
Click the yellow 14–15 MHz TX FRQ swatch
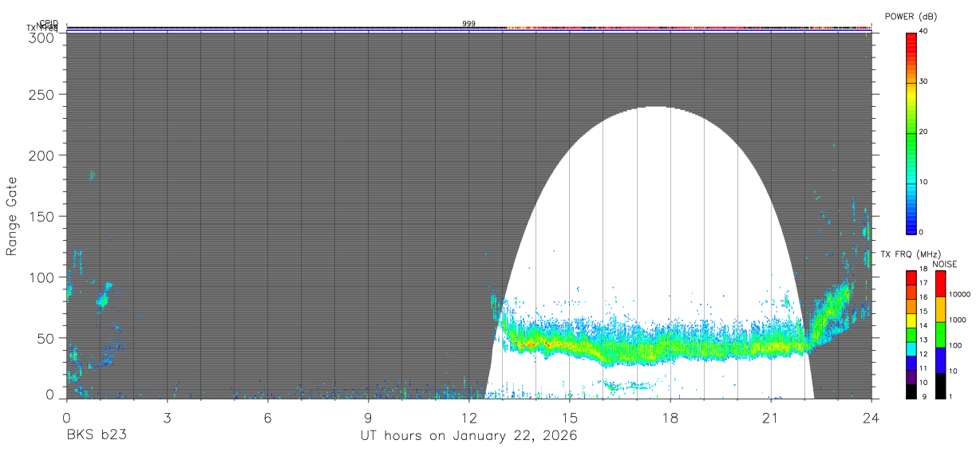tap(911, 320)
